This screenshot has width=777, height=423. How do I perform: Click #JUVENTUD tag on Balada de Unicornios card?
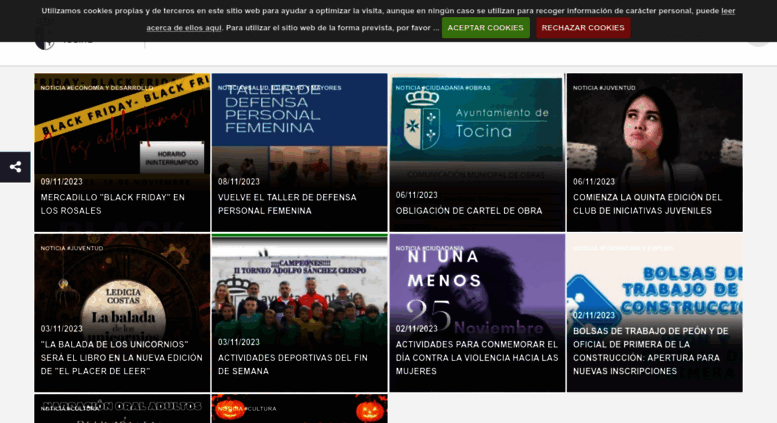point(85,248)
